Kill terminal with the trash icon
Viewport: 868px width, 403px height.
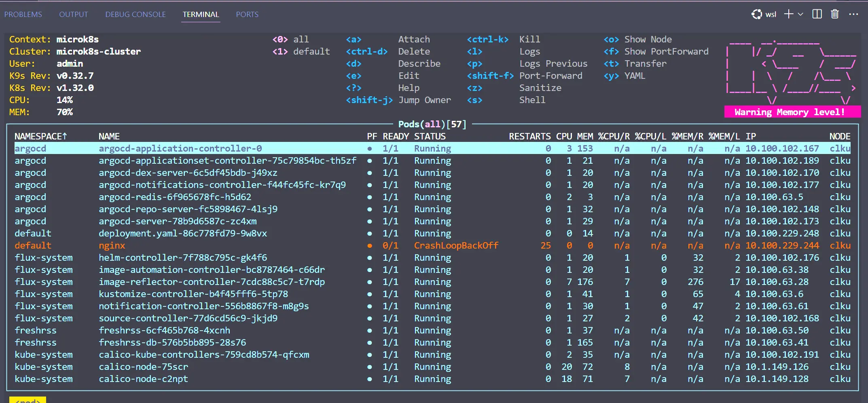pos(835,14)
